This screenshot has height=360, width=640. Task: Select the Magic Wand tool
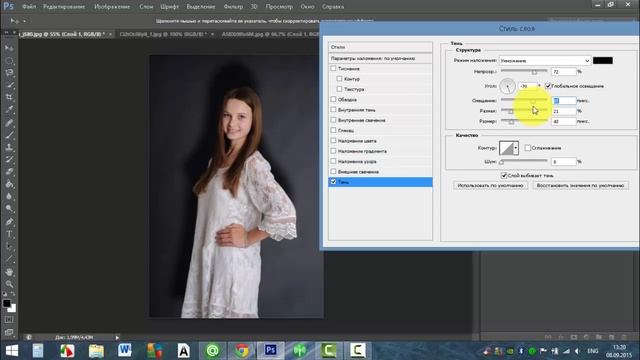[9, 85]
